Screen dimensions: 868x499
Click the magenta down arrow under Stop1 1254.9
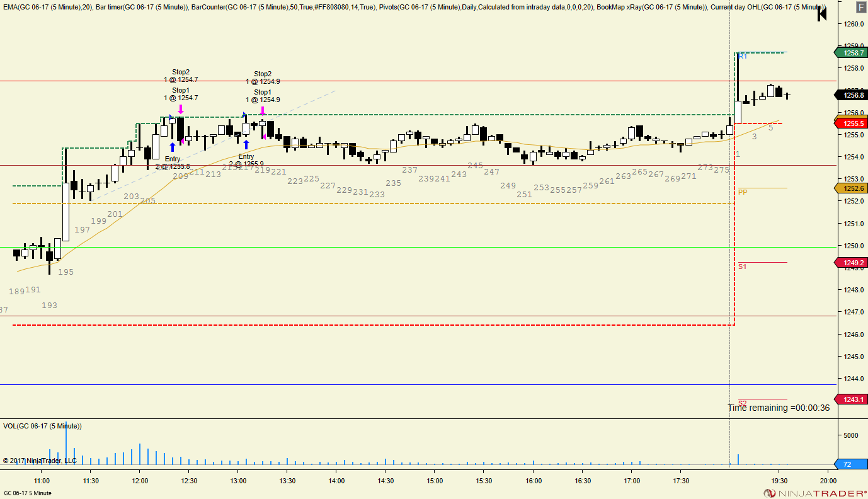(x=263, y=111)
